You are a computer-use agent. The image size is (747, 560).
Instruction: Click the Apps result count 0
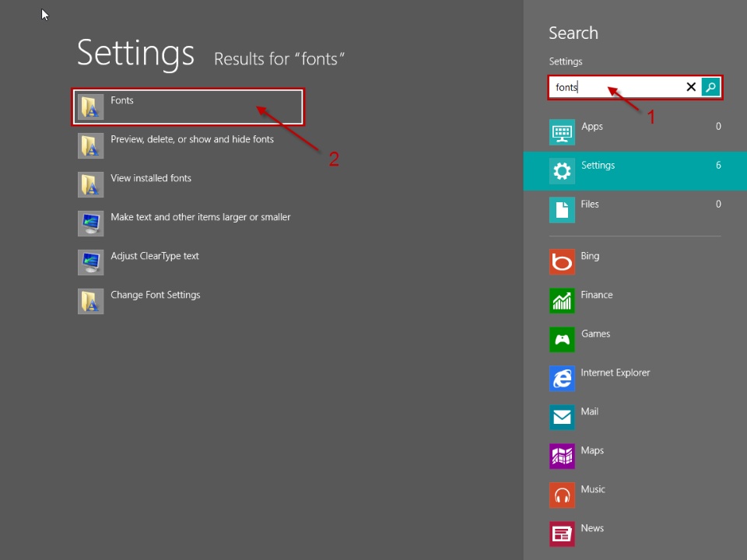(x=718, y=126)
